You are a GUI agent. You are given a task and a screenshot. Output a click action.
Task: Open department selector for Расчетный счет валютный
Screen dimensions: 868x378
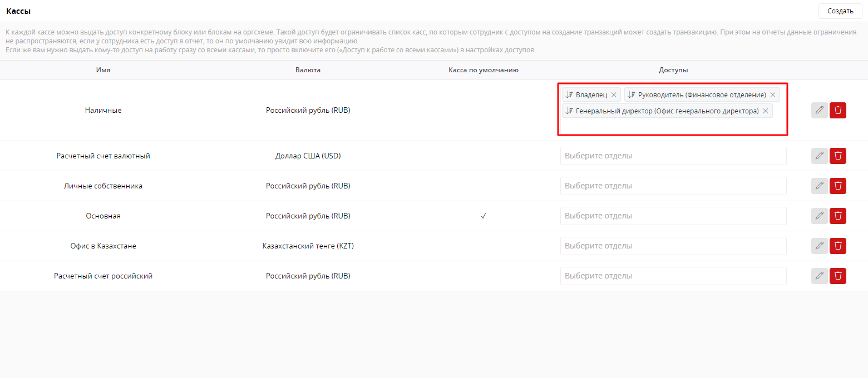[x=673, y=156]
